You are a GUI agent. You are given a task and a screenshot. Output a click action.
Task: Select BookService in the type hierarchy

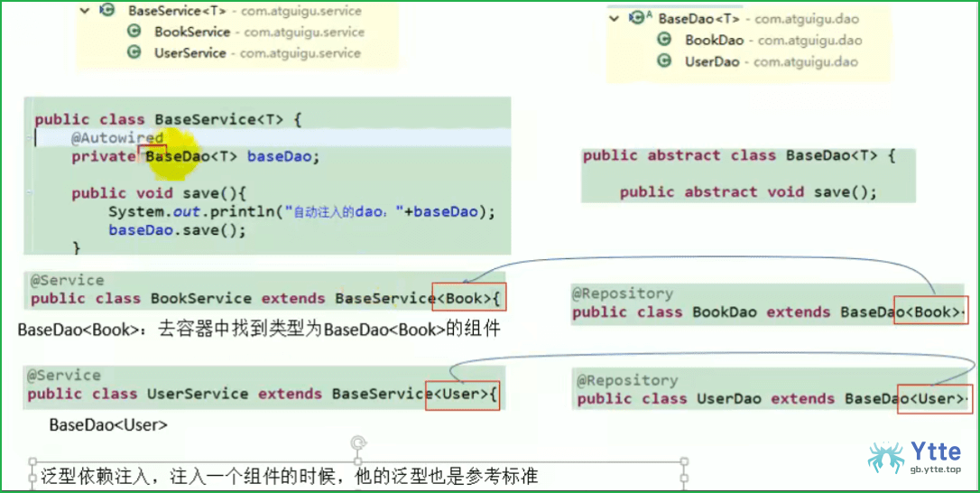point(192,32)
